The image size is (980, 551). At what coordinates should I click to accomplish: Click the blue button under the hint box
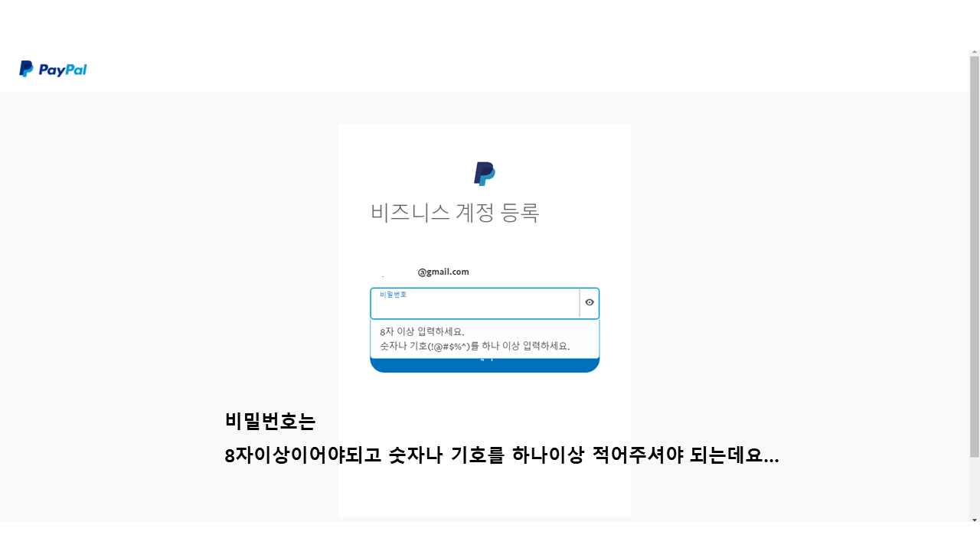485,365
